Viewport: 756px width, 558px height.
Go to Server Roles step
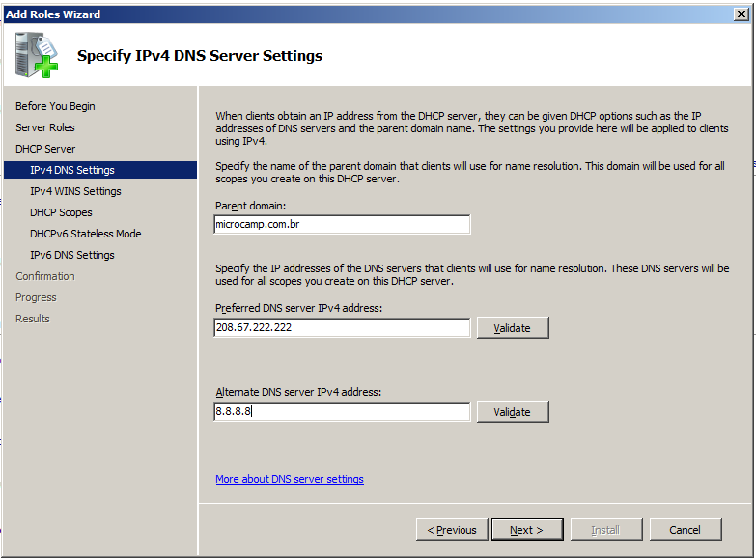44,127
